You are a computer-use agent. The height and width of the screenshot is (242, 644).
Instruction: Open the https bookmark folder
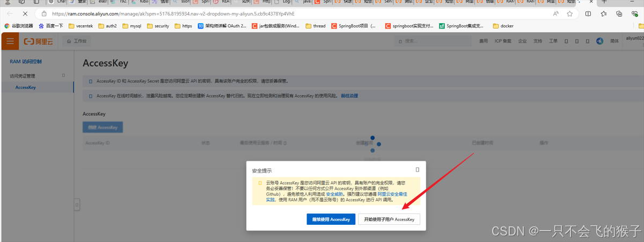183,25
